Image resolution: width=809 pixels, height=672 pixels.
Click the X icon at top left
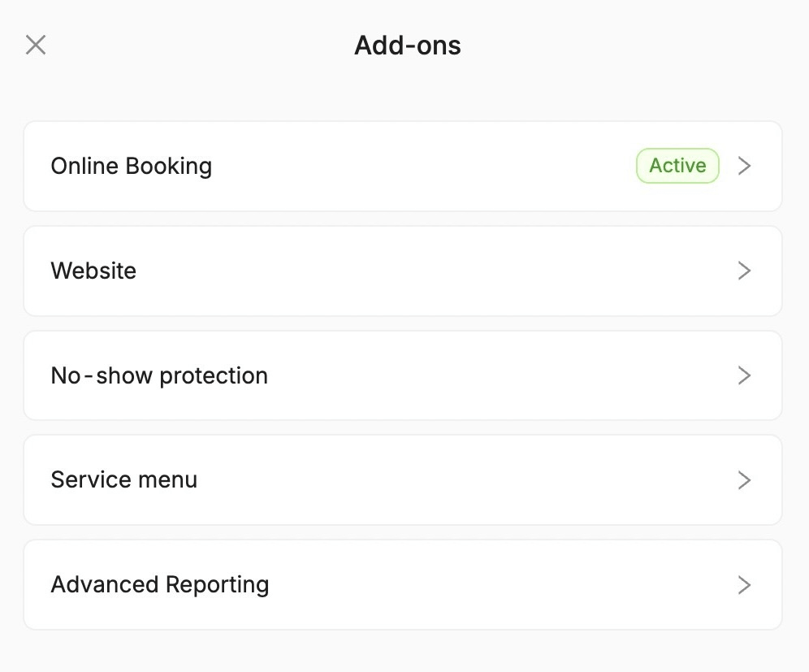click(x=36, y=45)
